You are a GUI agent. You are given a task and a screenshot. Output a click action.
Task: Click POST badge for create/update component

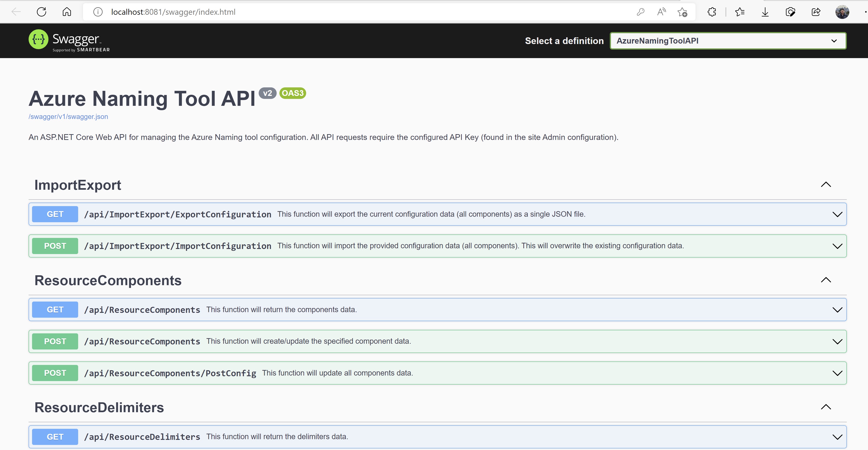(55, 341)
